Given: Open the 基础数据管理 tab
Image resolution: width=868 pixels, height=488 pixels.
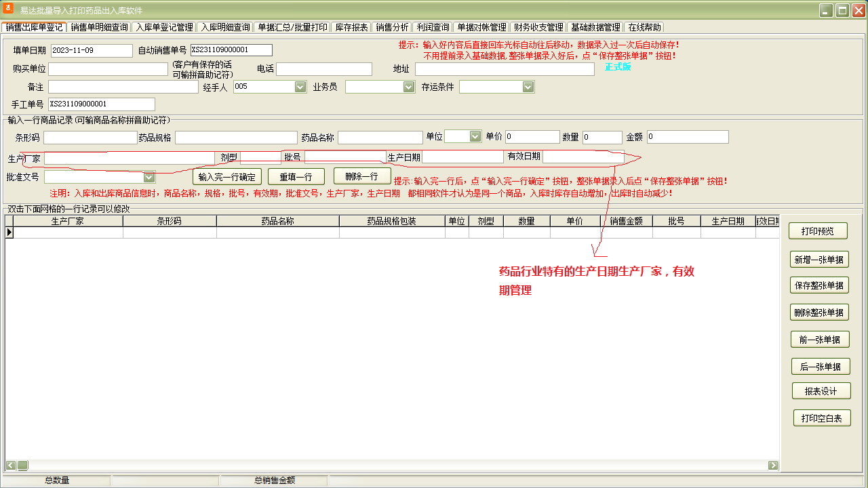Looking at the screenshot, I should click(x=595, y=27).
